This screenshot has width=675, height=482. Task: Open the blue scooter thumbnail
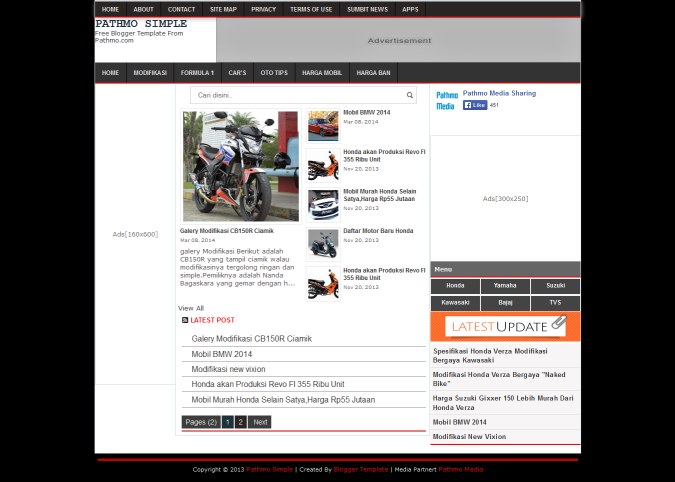click(323, 244)
